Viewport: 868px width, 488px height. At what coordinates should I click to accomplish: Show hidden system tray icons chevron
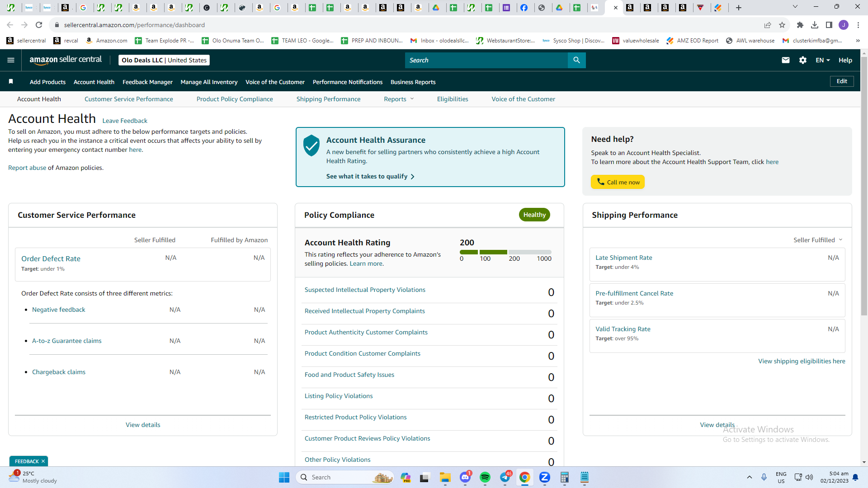tap(750, 477)
